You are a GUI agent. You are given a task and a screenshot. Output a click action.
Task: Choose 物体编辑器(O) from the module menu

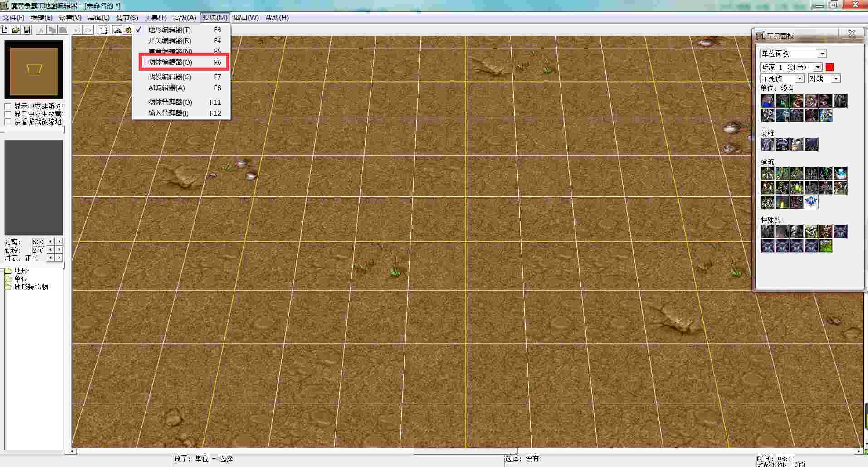(181, 63)
